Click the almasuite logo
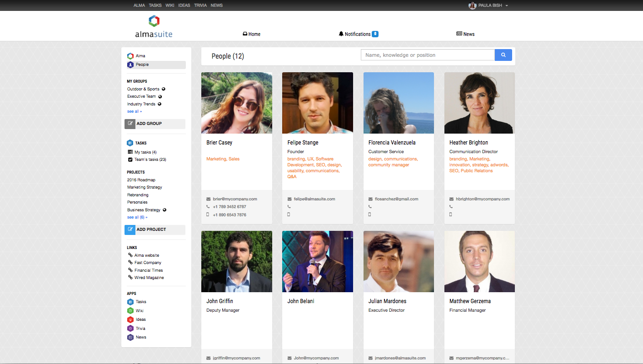This screenshot has width=643, height=364. click(x=154, y=26)
